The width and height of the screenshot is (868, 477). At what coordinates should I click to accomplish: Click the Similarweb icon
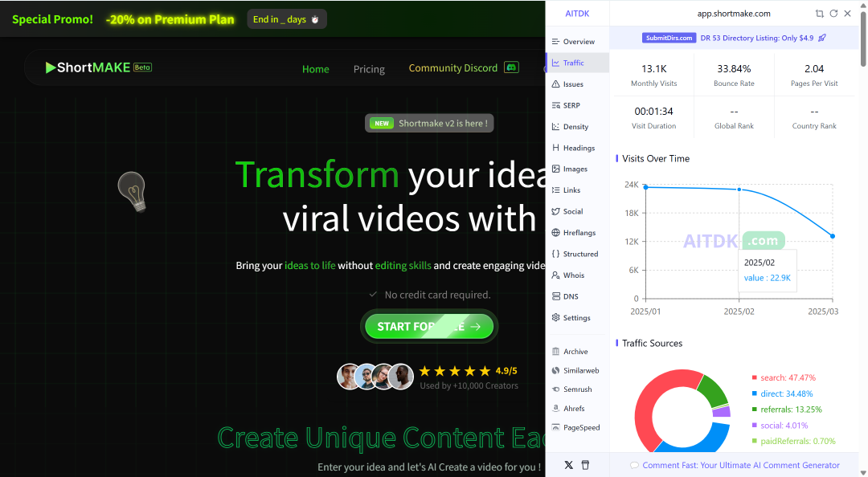556,370
